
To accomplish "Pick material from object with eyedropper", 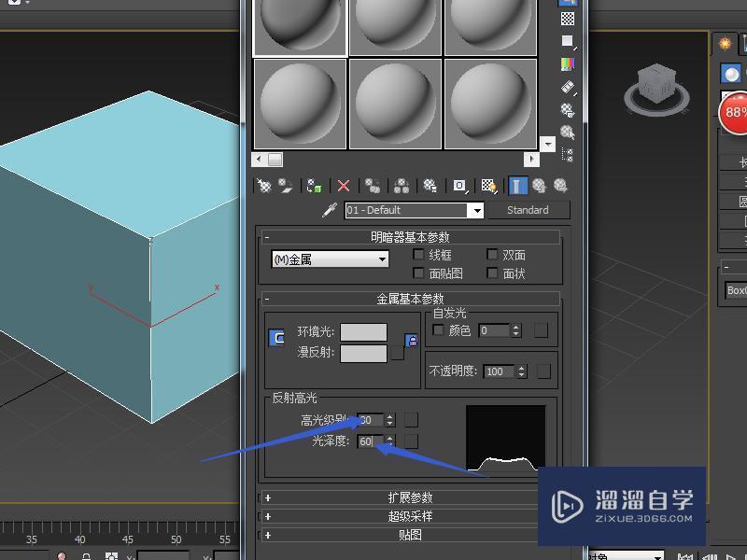I will 330,209.
